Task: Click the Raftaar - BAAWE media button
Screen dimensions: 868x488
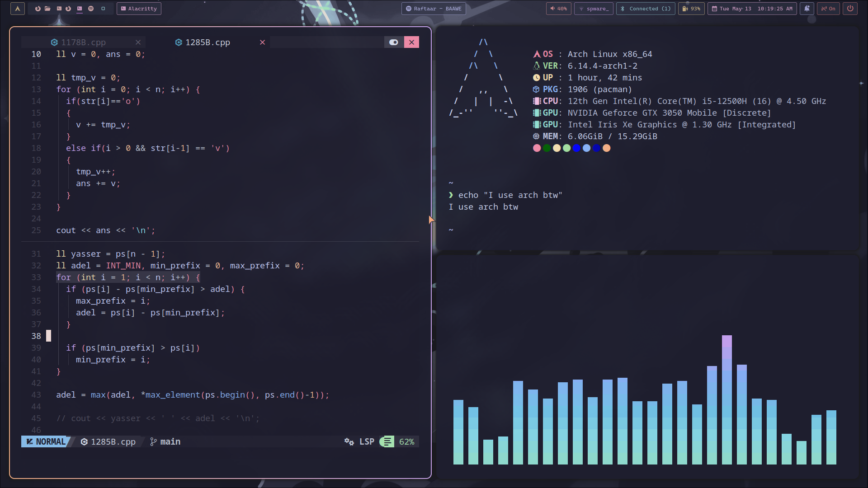Action: 434,9
